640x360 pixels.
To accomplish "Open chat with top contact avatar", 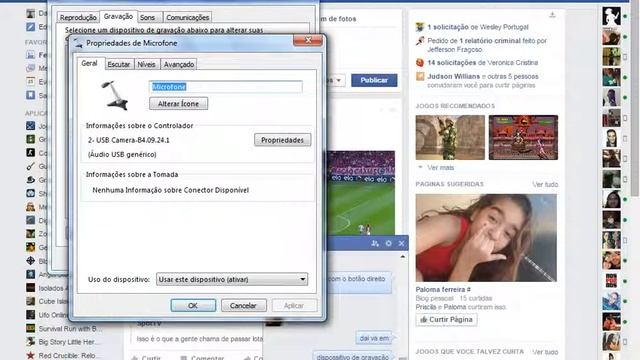I will (611, 16).
